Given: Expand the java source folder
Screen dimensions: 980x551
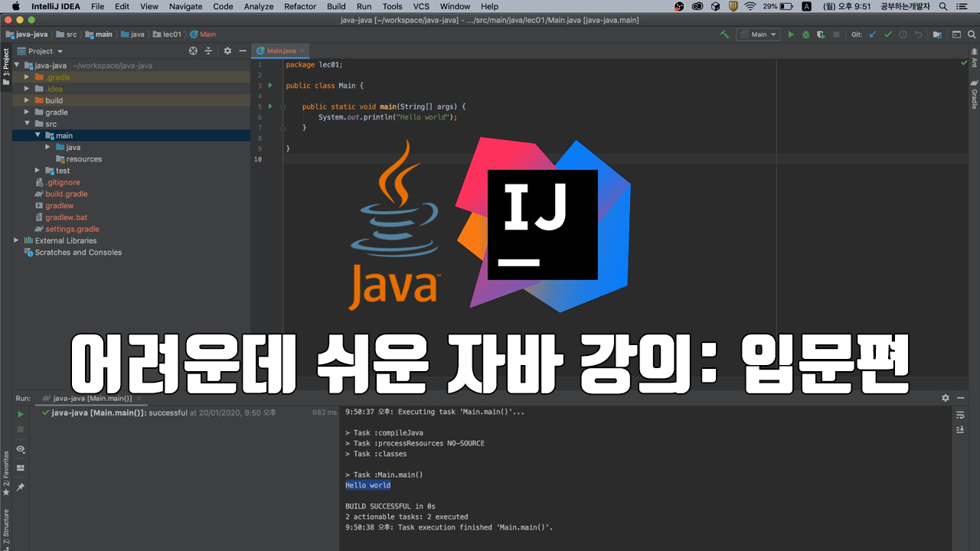Looking at the screenshot, I should [47, 147].
